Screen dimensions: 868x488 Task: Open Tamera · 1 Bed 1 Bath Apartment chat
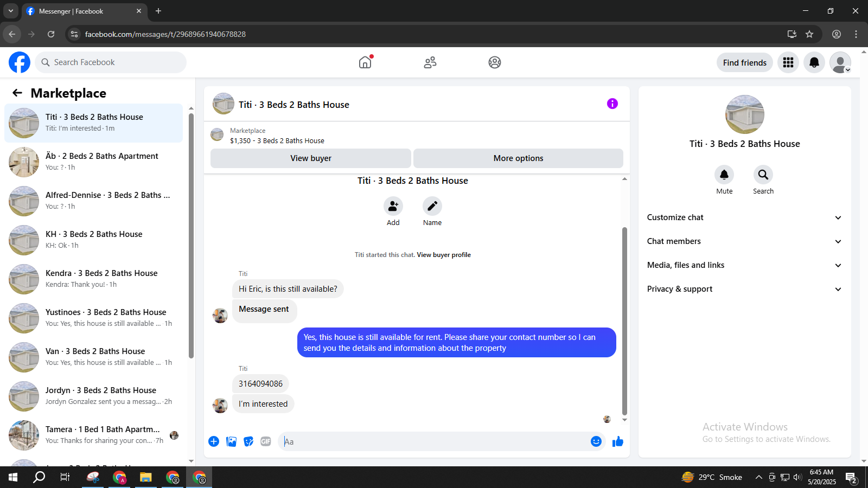[x=94, y=435]
